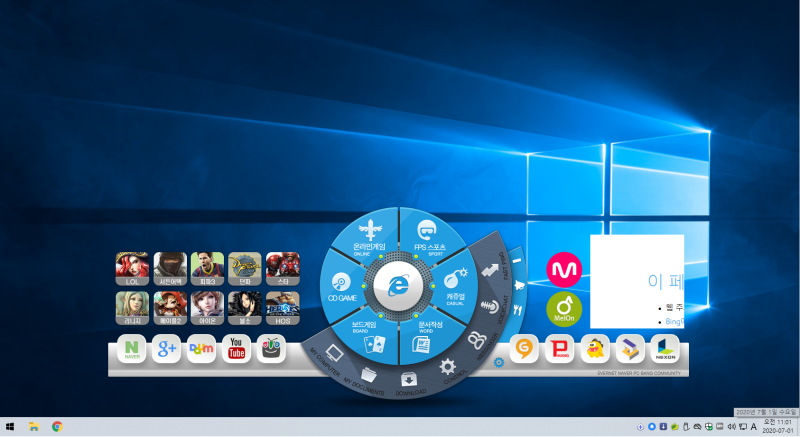
Task: Click the megaphone icon on blue strip
Action: (x=519, y=285)
